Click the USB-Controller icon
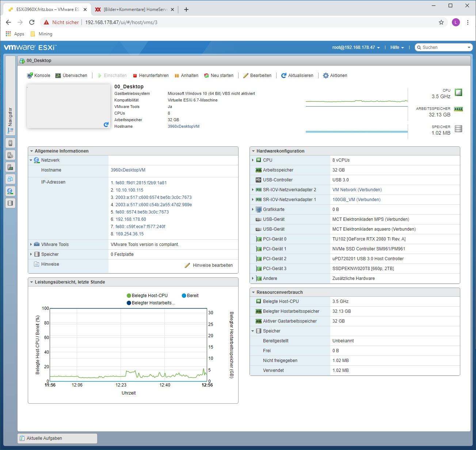The height and width of the screenshot is (450, 476). [259, 180]
